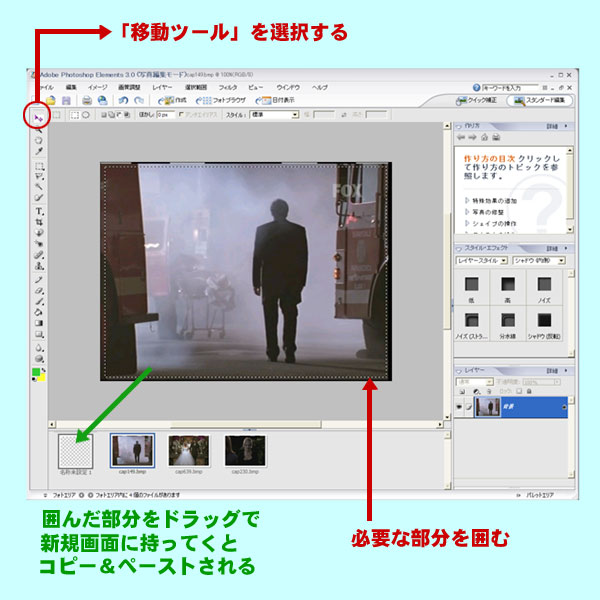The height and width of the screenshot is (600, 600).
Task: Click the Undo arrow icon
Action: 123,100
